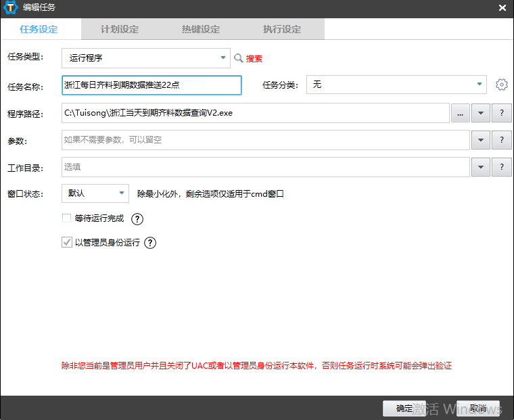Image resolution: width=514 pixels, height=420 pixels.
Task: Click the search magnifier icon
Action: 238,59
